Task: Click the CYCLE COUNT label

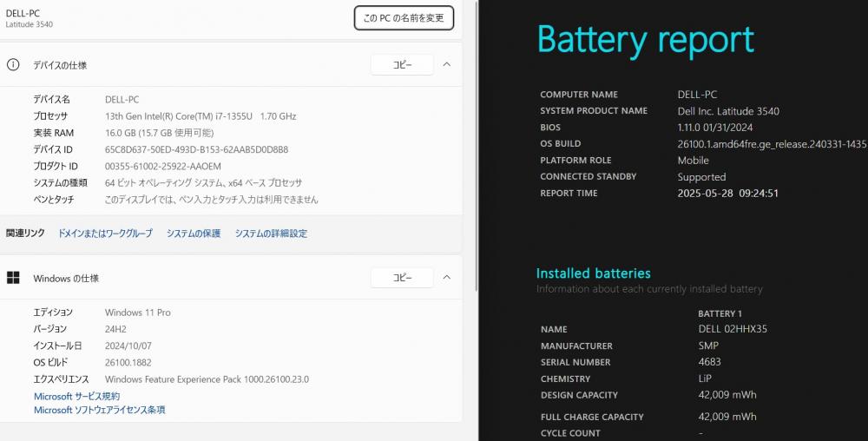Action: click(570, 433)
